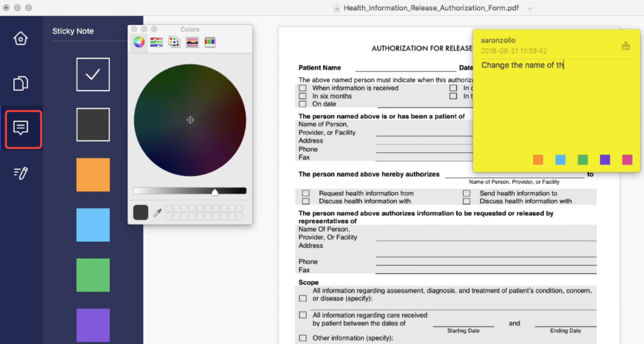The width and height of the screenshot is (644, 344).
Task: Open the page thumbnails panel icon
Action: coord(21,83)
